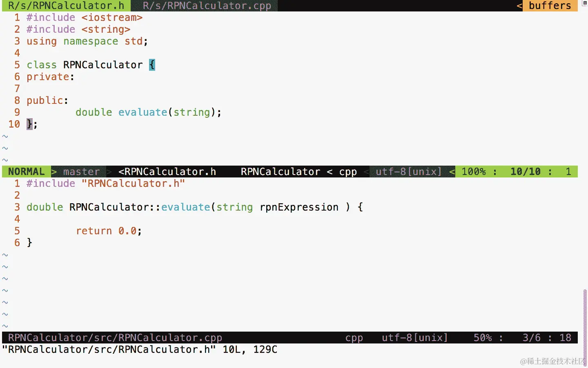This screenshot has height=368, width=588.
Task: Click the rpnExpression parameter in the cpp file
Action: [299, 207]
